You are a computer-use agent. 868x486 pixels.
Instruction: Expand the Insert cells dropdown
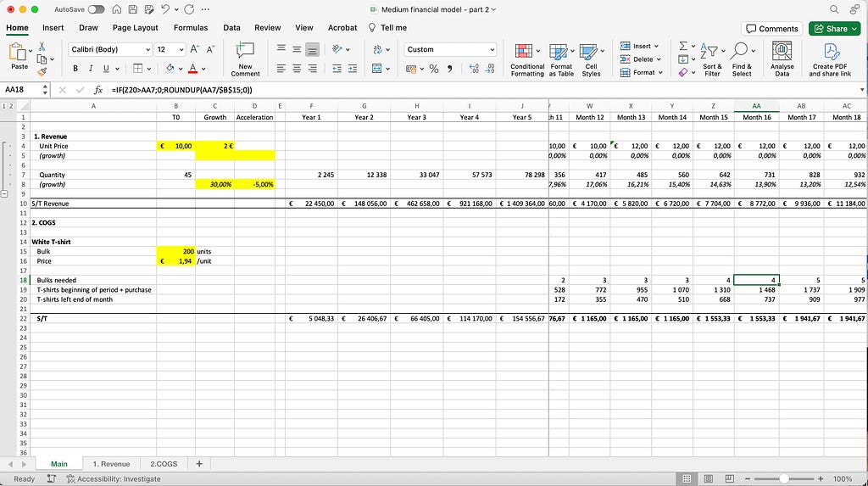coord(657,46)
